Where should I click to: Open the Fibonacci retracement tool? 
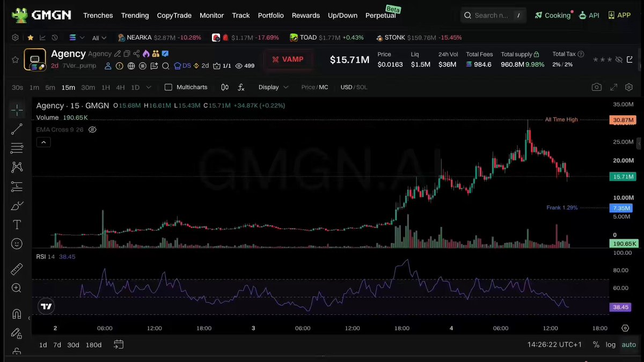[x=17, y=148]
